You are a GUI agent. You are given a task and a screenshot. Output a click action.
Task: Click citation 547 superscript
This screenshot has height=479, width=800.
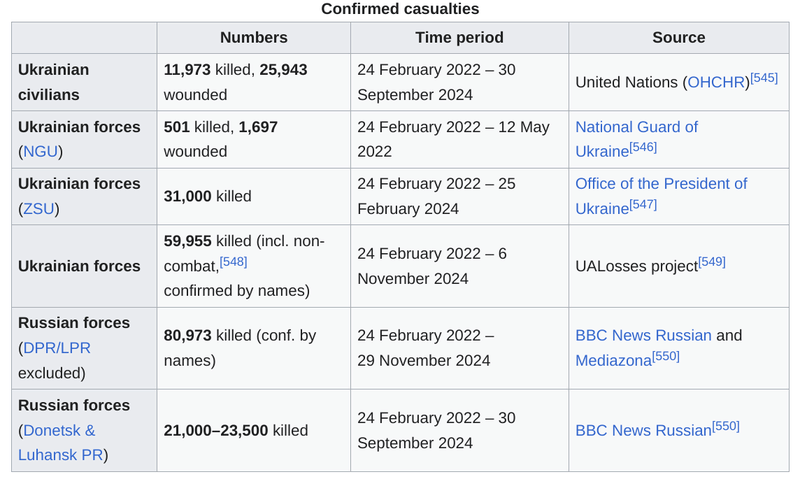tap(643, 204)
